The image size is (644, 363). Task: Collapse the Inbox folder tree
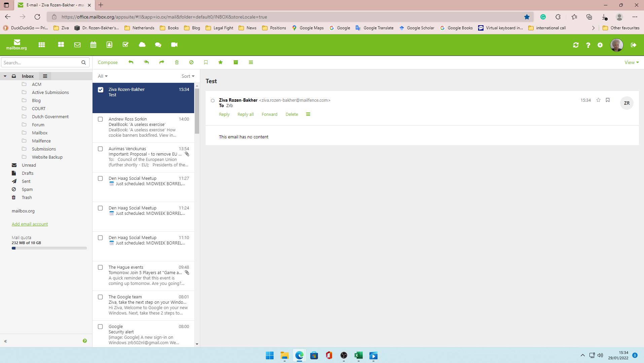5,76
